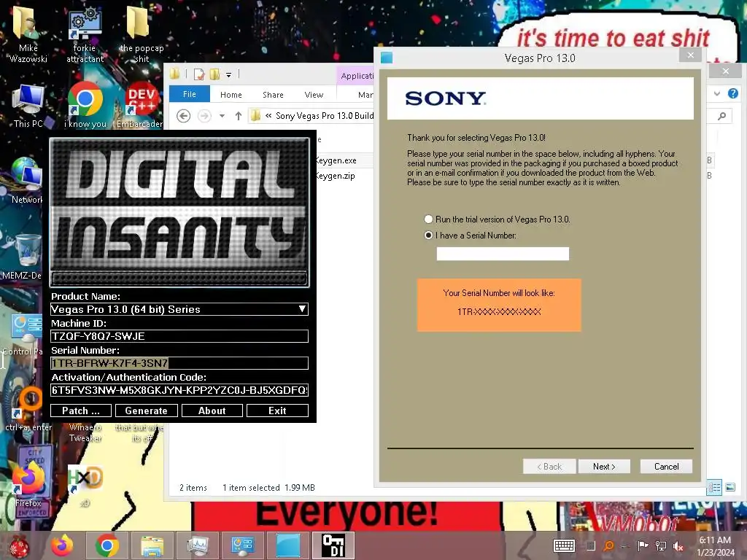Click Exit in the keygen
Viewport: 747px width, 560px height.
(277, 411)
